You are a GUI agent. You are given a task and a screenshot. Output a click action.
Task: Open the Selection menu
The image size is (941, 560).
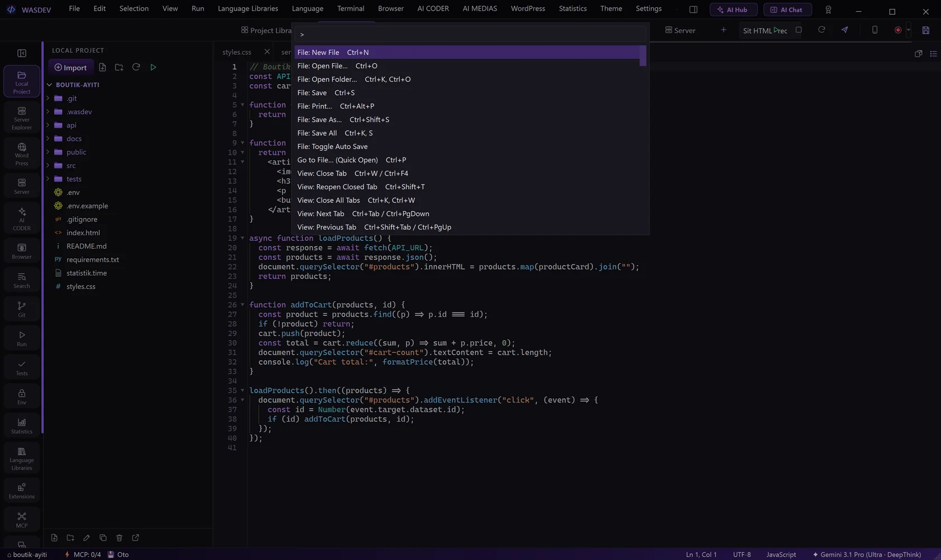[x=134, y=8]
